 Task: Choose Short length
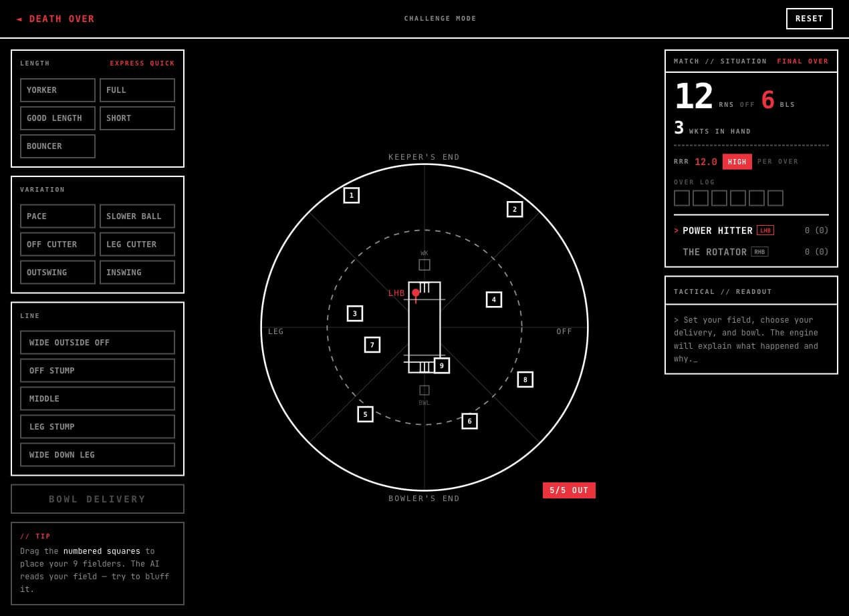click(x=137, y=118)
